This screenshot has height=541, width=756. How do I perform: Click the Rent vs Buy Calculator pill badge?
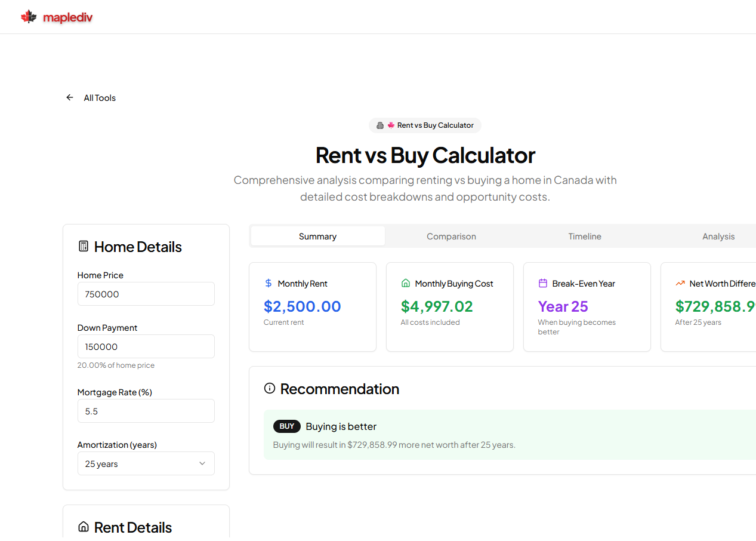coord(425,125)
